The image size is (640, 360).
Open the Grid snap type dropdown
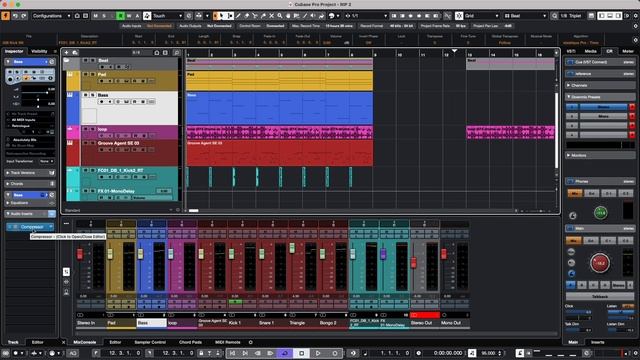(x=482, y=16)
